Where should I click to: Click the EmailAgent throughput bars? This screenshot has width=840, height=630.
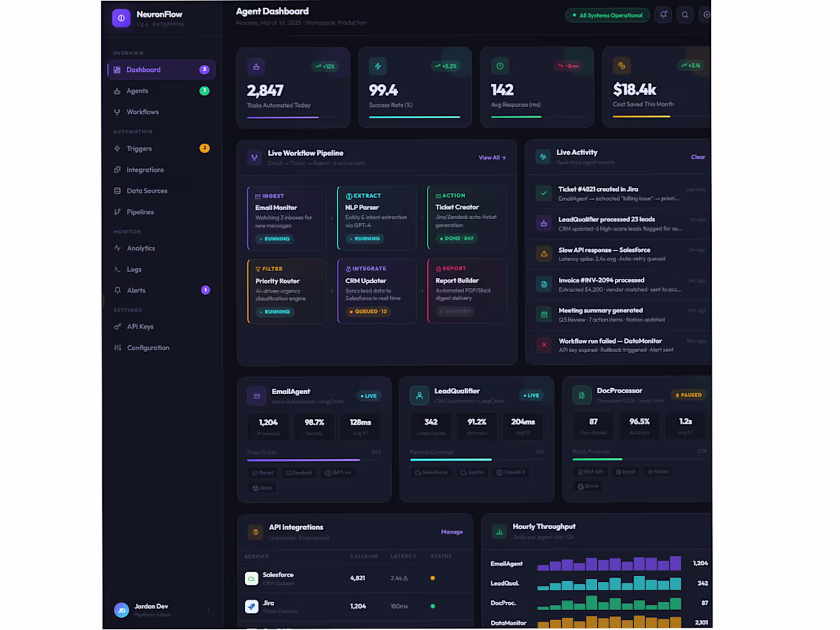609,563
